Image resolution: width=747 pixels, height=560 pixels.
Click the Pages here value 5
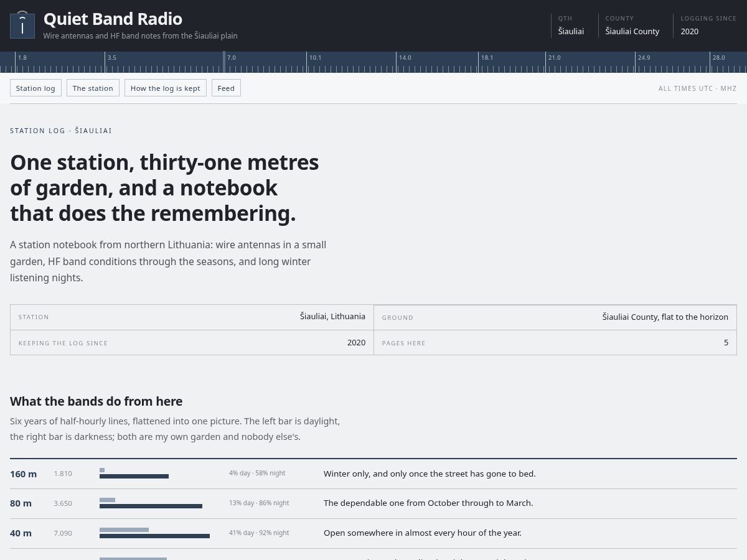(726, 342)
